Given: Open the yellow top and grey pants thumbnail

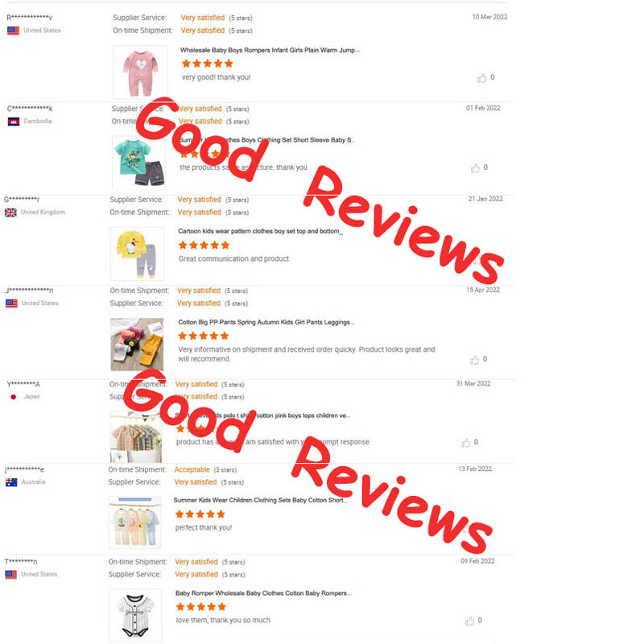Looking at the screenshot, I should coord(137,254).
